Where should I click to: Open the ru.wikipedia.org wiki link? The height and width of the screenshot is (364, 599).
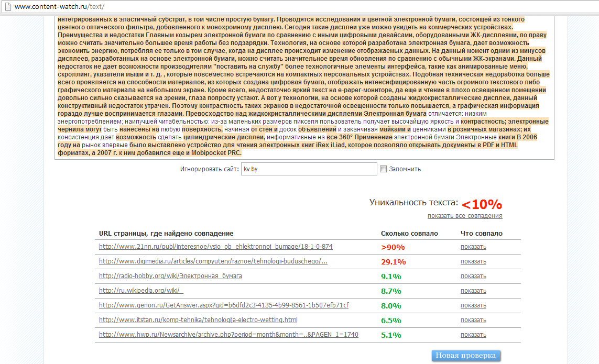click(x=141, y=291)
